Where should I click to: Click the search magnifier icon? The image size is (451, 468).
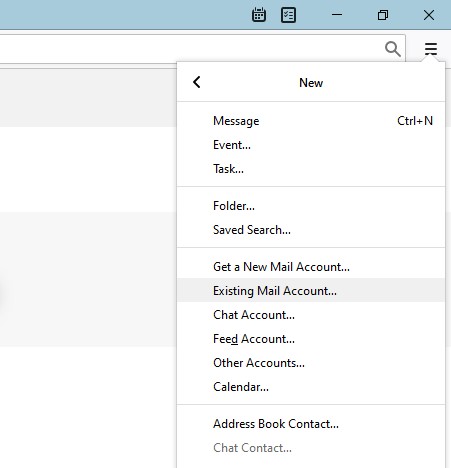click(x=393, y=49)
